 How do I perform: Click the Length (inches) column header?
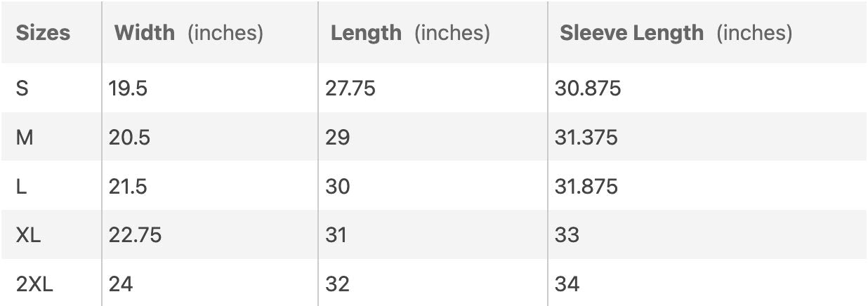(x=410, y=33)
